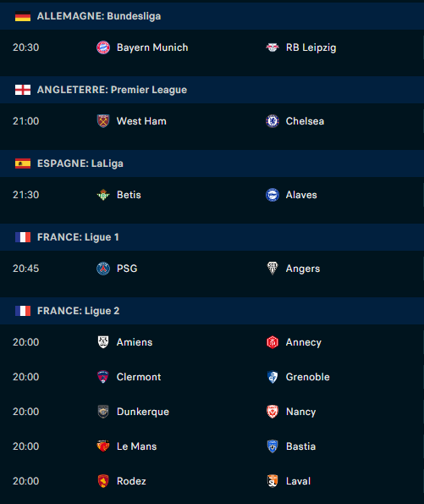The width and height of the screenshot is (424, 504).
Task: Select the Clermont team name
Action: 139,377
